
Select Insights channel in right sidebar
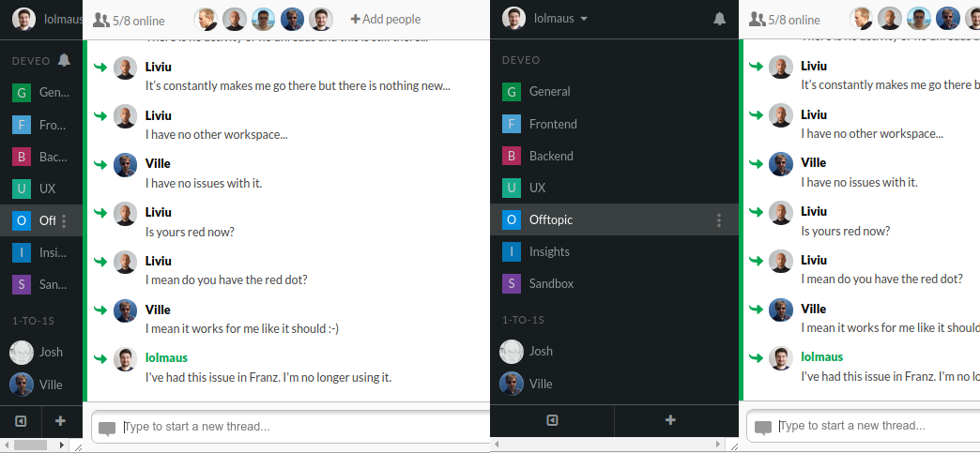(614, 251)
